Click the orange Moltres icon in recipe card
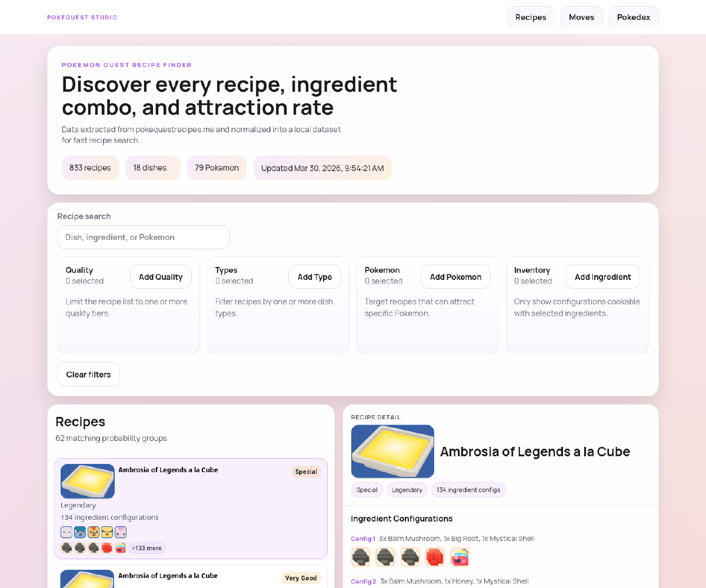The width and height of the screenshot is (706, 588). click(x=94, y=532)
